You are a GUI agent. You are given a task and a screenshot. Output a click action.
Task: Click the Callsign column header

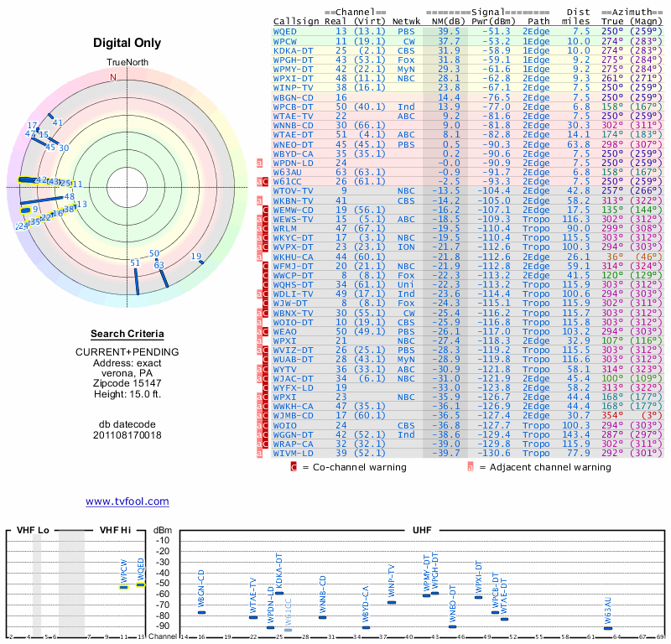point(296,22)
